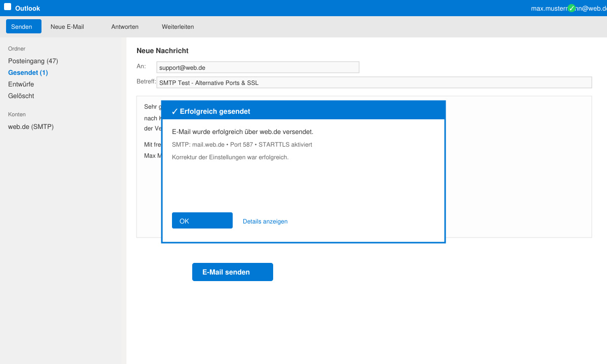Click the text 'Korrektur der Einstellungen war erfolgreich.'

[x=230, y=157]
